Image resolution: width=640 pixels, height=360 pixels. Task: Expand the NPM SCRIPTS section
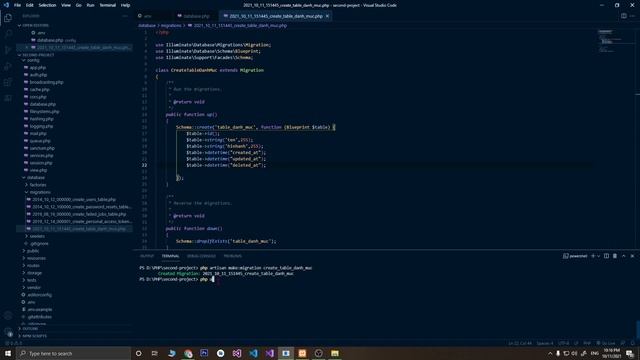pyautogui.click(x=34, y=336)
